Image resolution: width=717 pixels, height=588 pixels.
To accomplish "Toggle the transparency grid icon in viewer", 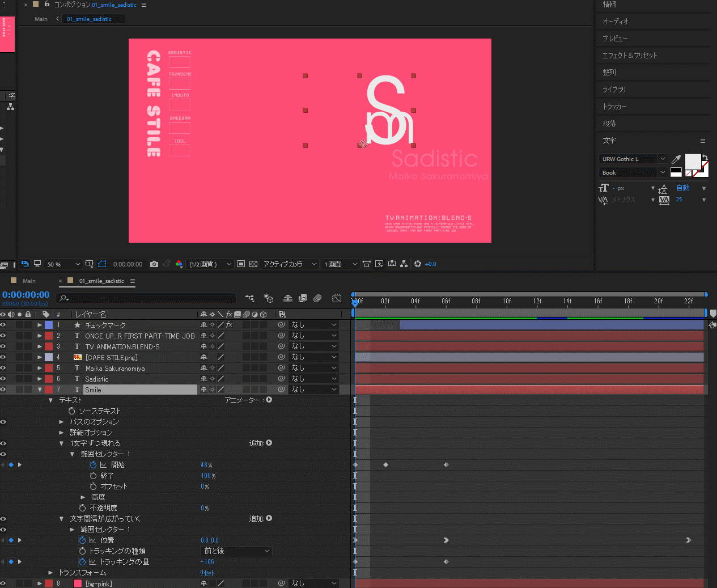I will click(253, 264).
